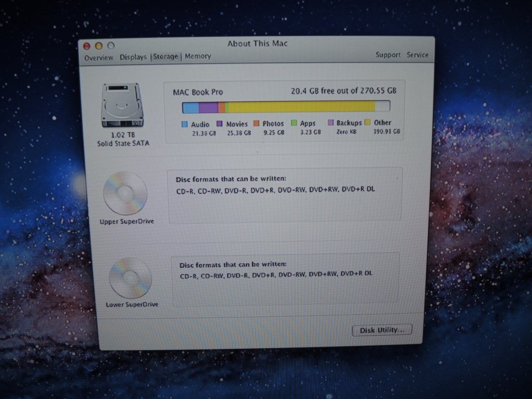Click the '9.25 GB' Photos value

[x=274, y=133]
